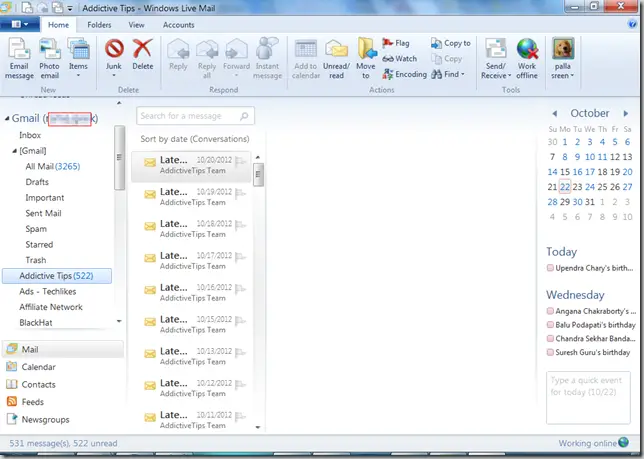Check Upendra Chary's birthday checkbox

pyautogui.click(x=550, y=268)
